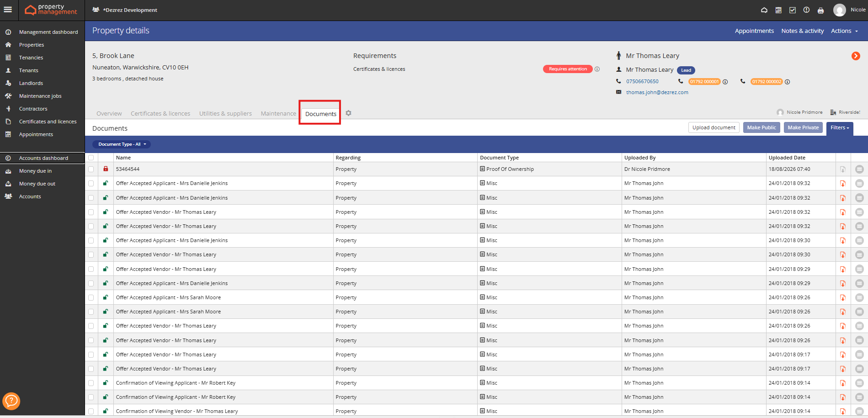Open the printer icon in header
This screenshot has height=418, width=868.
coord(821,11)
